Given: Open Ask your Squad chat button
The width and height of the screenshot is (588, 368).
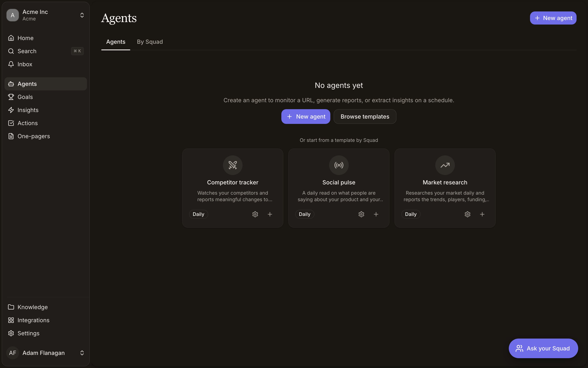Looking at the screenshot, I should pos(543,348).
